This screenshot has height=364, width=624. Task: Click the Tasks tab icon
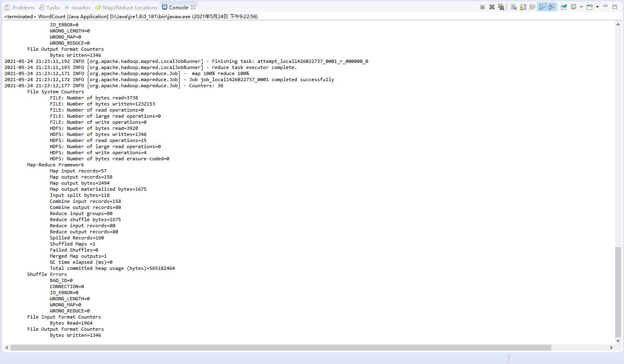coord(42,7)
